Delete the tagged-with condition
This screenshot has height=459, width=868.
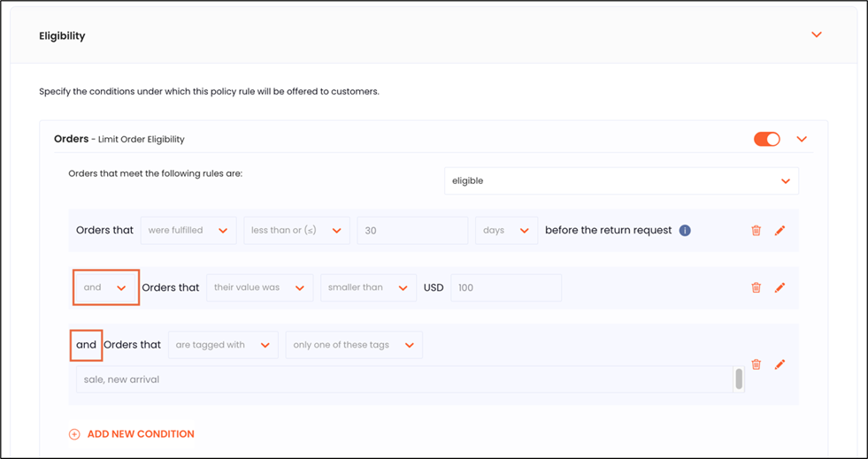click(x=756, y=364)
